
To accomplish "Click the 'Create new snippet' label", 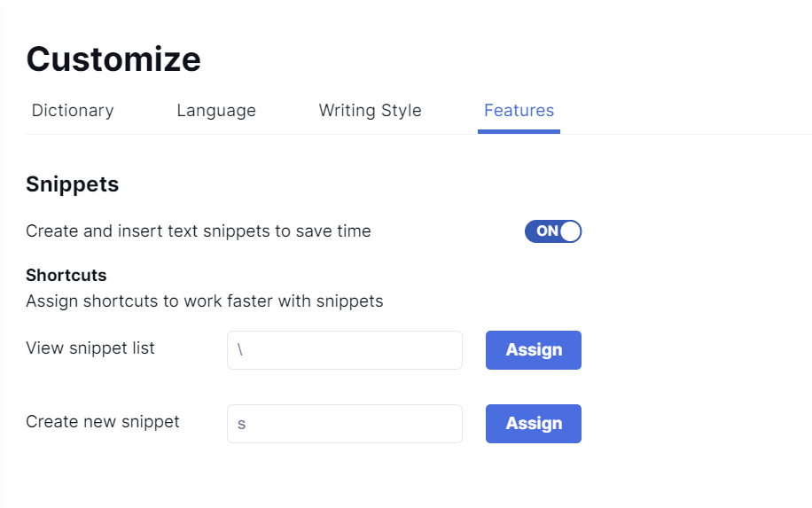I will (103, 422).
